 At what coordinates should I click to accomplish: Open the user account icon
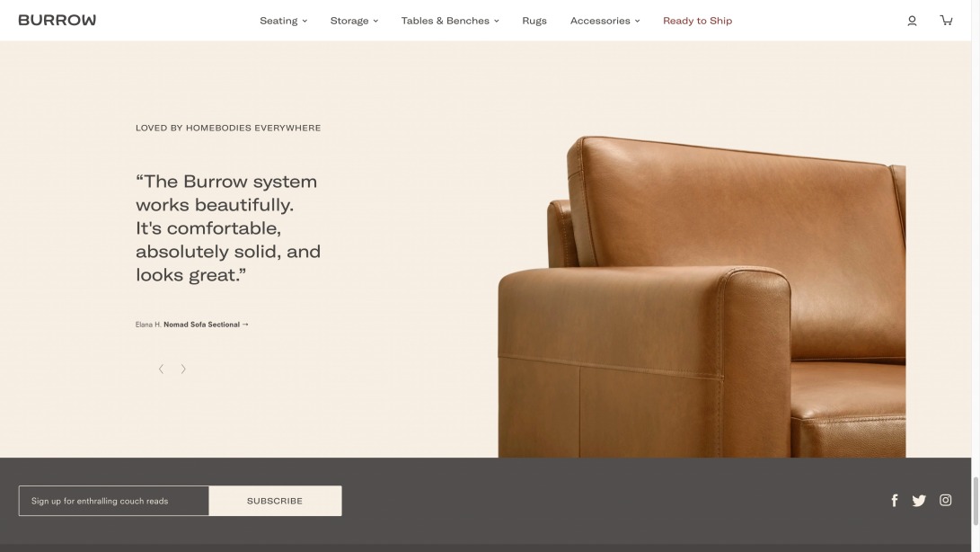coord(912,21)
